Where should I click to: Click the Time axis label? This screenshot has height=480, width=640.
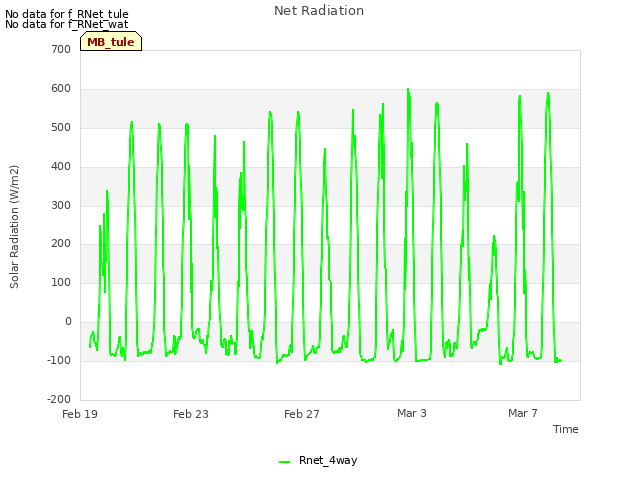(x=566, y=429)
